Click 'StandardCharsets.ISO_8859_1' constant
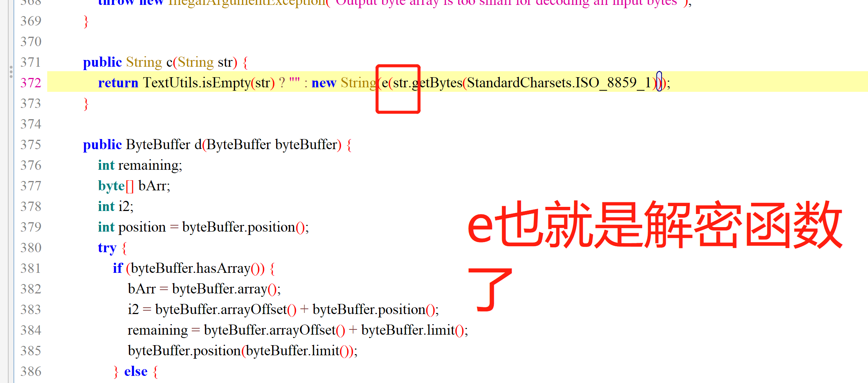Viewport: 868px width, 383px height. pos(559,83)
